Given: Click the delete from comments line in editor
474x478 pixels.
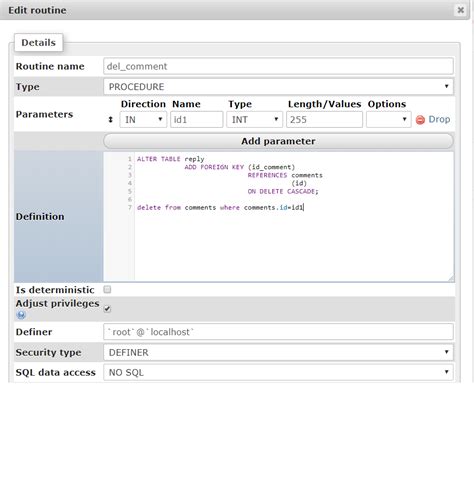Looking at the screenshot, I should pos(220,207).
